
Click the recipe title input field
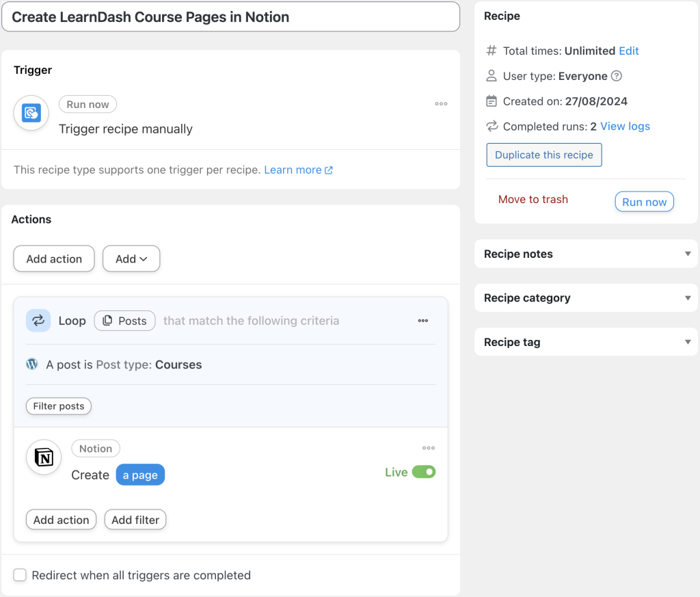230,17
